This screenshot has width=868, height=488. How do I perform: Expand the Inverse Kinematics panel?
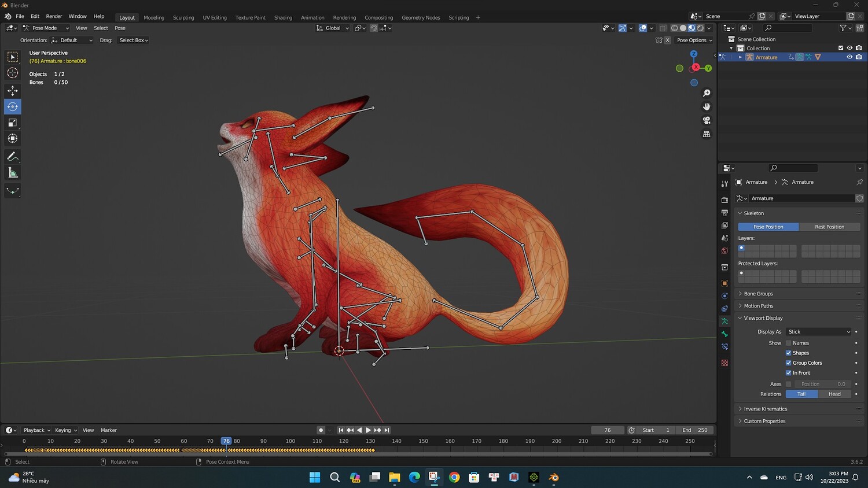765,409
